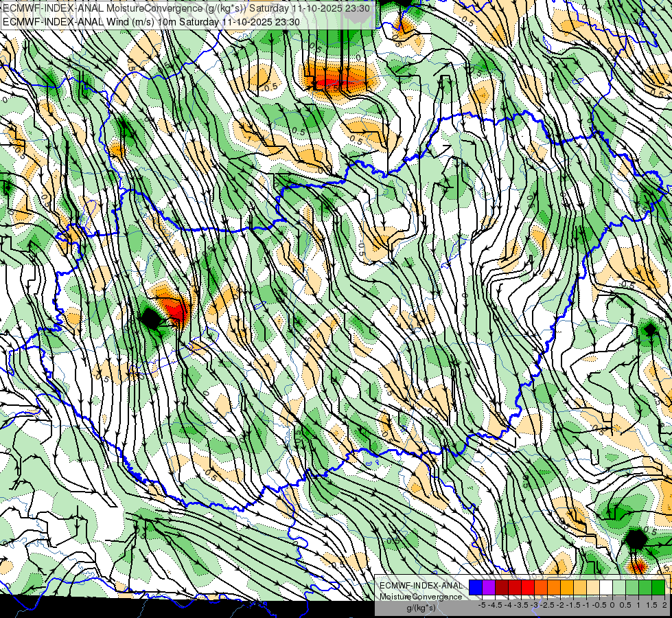Click the -4.5 tick label in legend

(x=495, y=605)
